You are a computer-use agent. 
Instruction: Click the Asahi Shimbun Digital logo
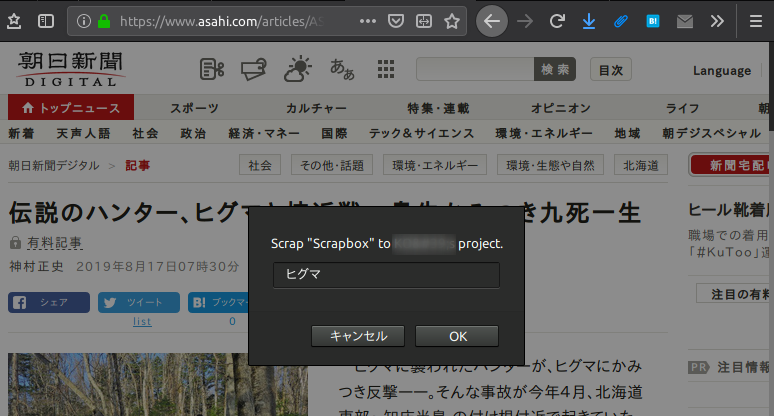point(71,69)
